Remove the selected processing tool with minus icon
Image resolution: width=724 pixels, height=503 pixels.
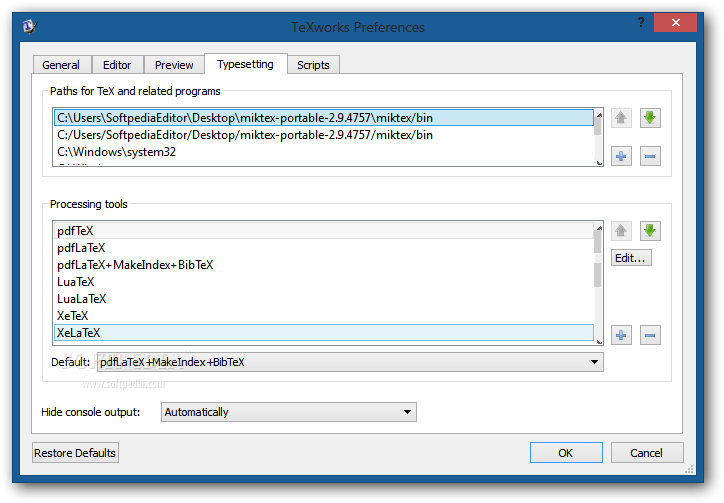pos(650,335)
